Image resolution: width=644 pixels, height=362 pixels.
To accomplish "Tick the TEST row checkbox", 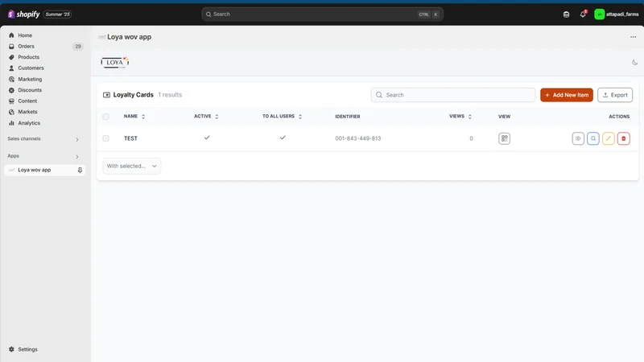I will coord(106,138).
